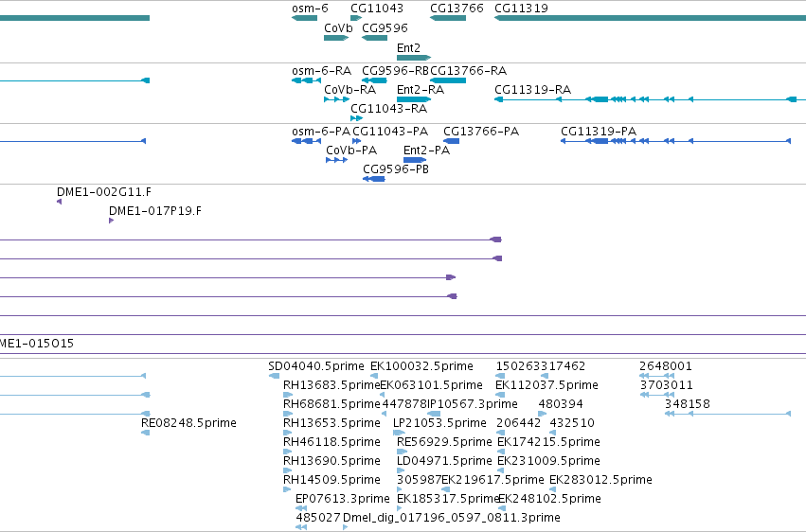Click the LP21053.5prime EST label
The image size is (806, 532).
[439, 424]
